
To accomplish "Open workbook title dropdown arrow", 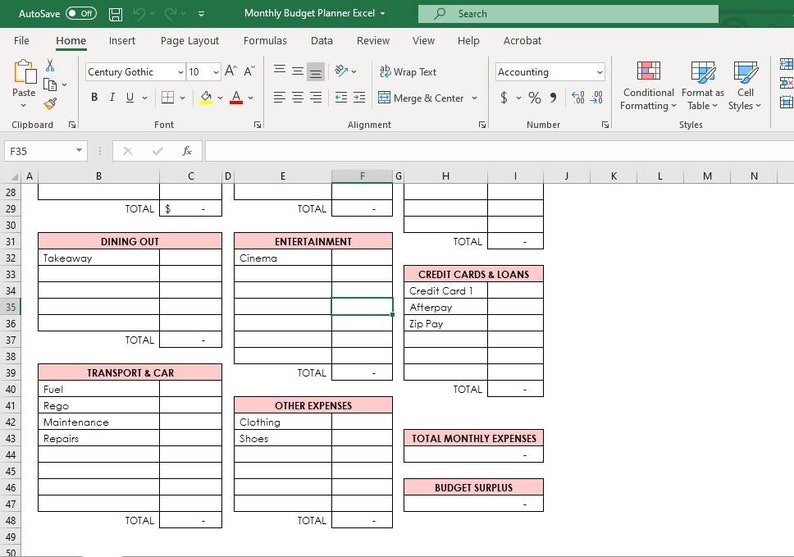I will (x=382, y=14).
